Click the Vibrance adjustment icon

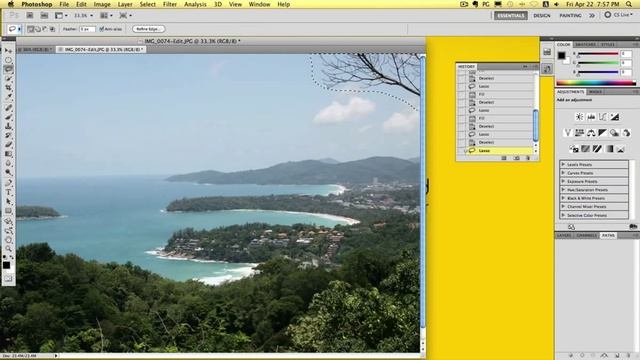pos(567,133)
